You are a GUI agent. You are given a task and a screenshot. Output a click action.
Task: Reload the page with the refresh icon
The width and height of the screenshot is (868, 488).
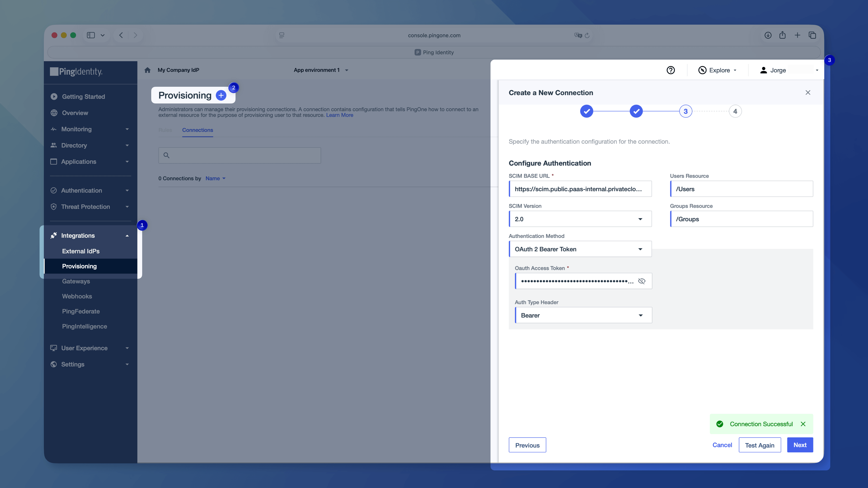click(x=587, y=35)
